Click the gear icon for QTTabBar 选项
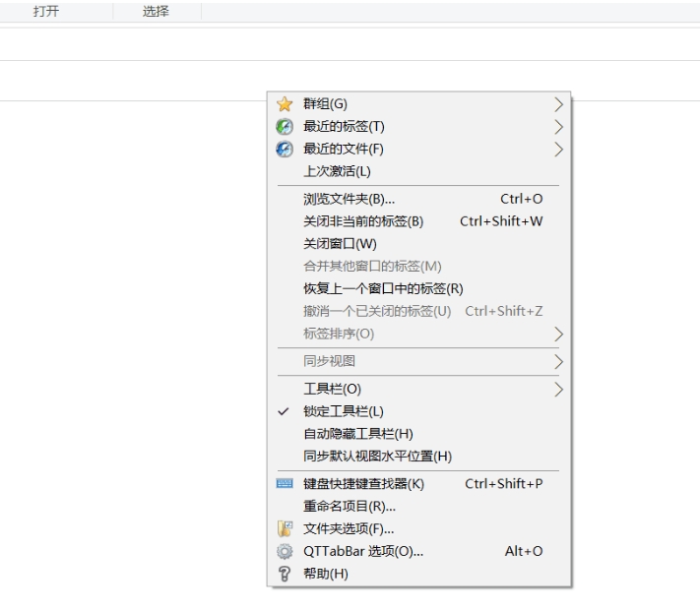Screen dimensions: 700x611 tap(285, 552)
